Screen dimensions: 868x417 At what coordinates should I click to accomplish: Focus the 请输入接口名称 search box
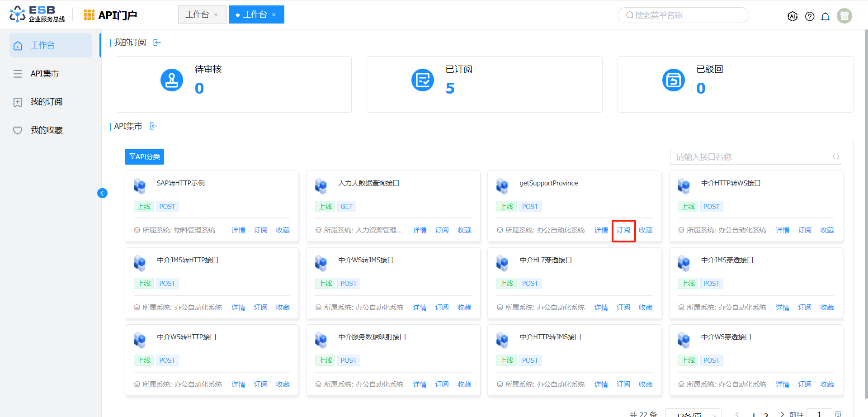pyautogui.click(x=753, y=157)
